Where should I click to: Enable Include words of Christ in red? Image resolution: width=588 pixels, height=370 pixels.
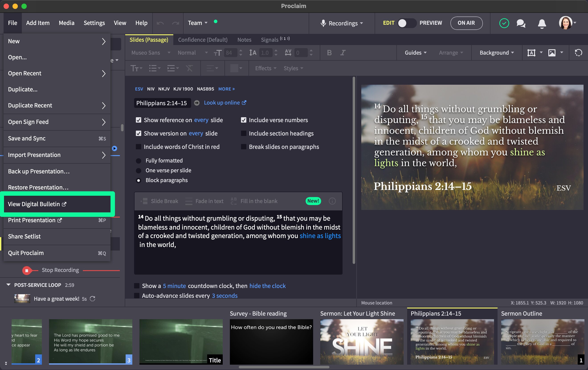139,147
